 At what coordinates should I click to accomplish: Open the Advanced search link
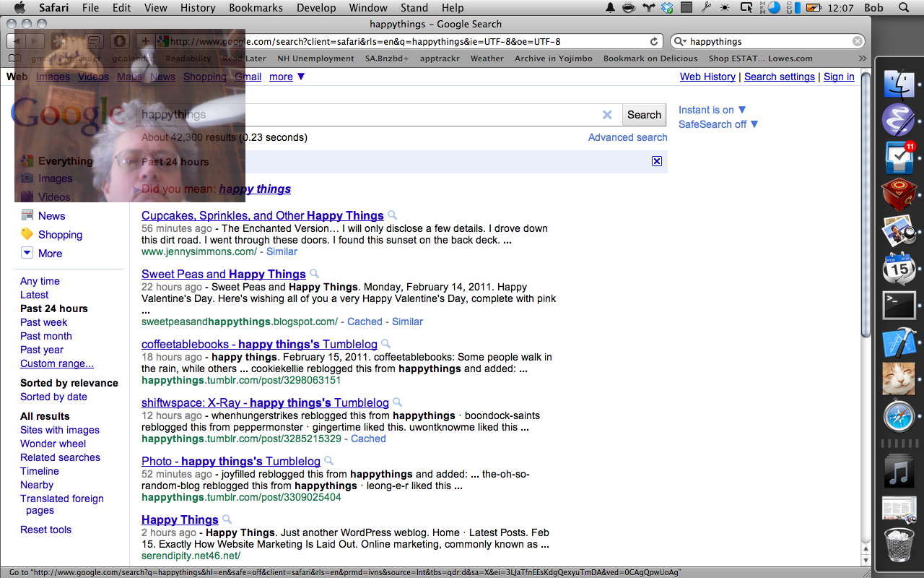627,137
